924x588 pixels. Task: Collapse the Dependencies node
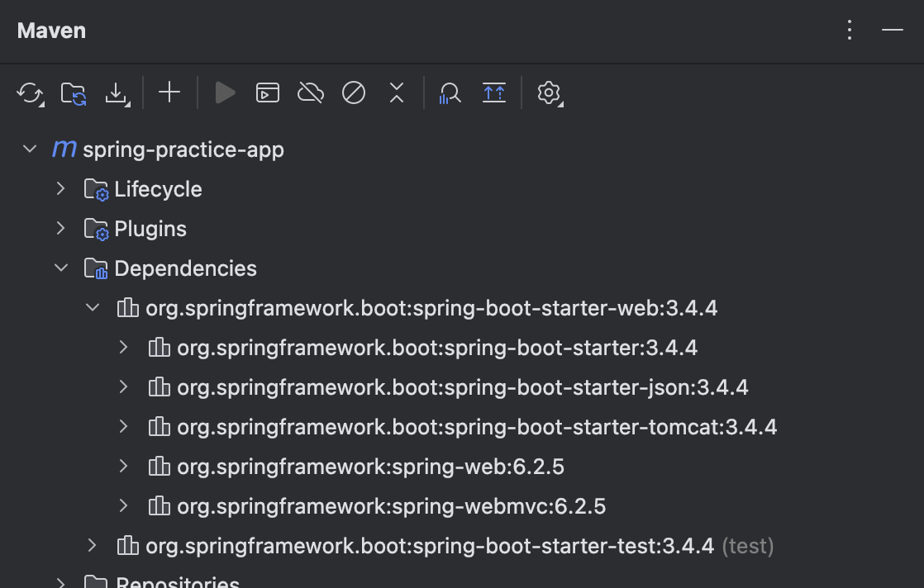pos(60,268)
